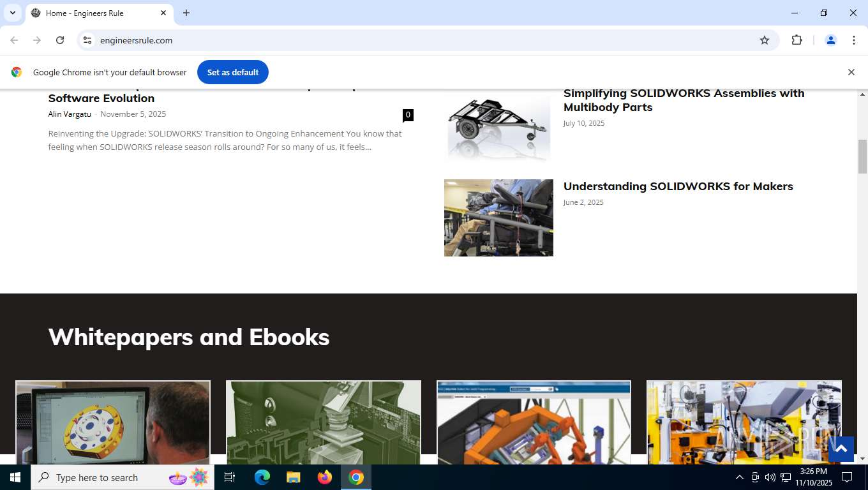
Task: Click the November 5, 2025 date text
Action: pyautogui.click(x=133, y=114)
